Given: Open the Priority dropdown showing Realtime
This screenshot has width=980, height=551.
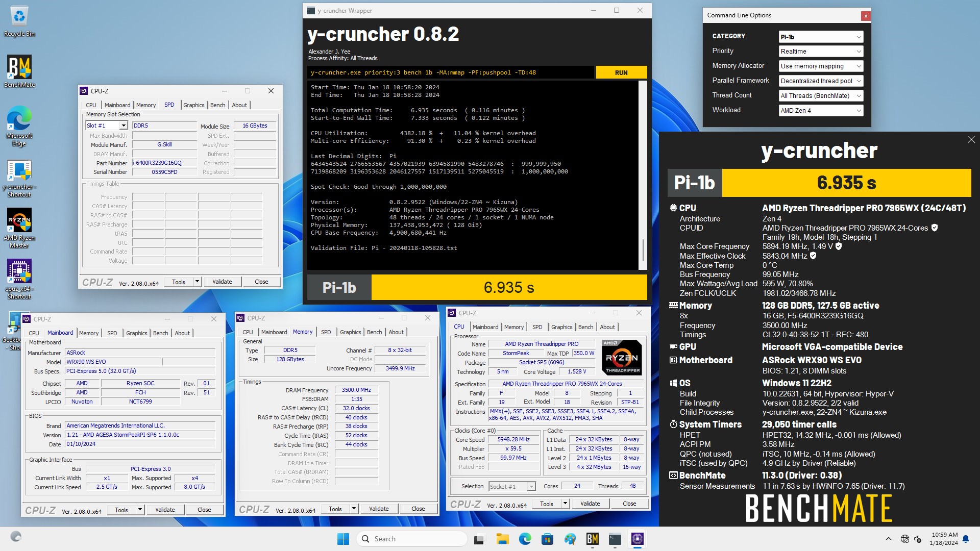Looking at the screenshot, I should click(821, 52).
